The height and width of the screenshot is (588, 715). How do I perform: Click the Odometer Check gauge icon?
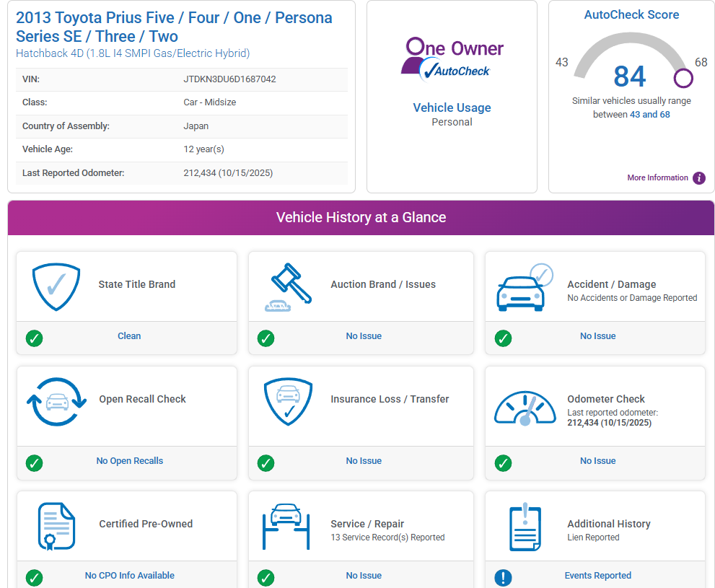click(x=525, y=409)
